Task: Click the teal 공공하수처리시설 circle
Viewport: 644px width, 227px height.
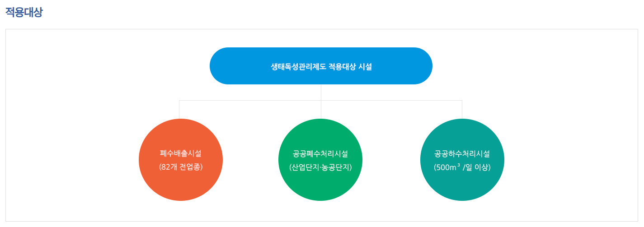Action: [x=462, y=160]
